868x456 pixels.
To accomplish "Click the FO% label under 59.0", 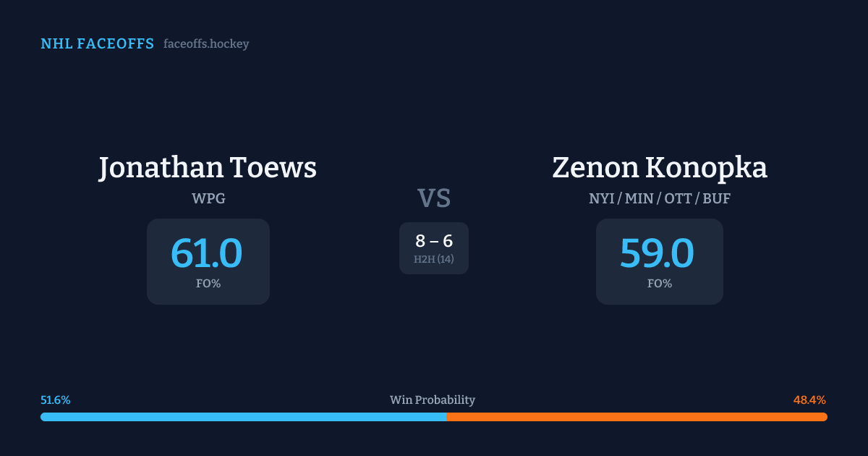I will (660, 284).
